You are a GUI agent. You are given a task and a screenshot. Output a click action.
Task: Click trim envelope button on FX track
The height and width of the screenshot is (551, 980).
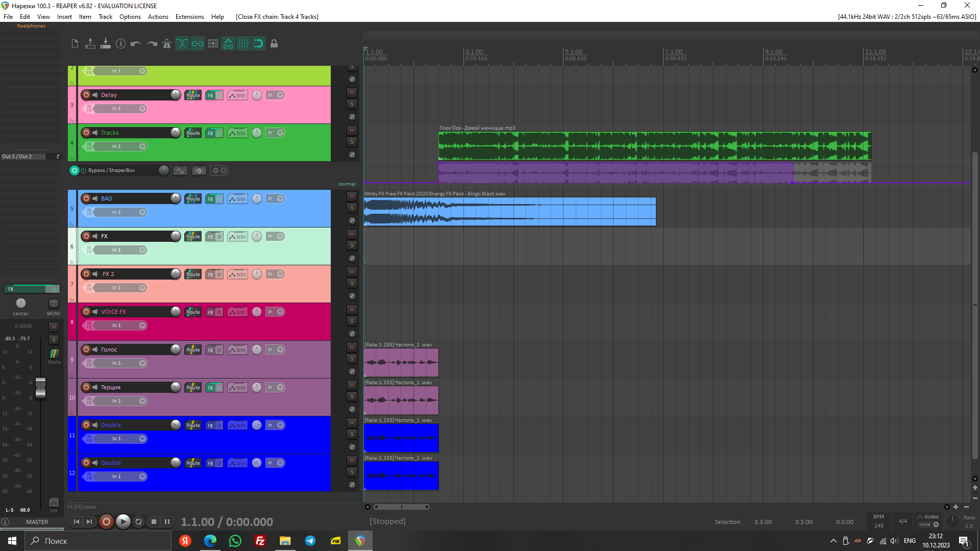pos(237,237)
